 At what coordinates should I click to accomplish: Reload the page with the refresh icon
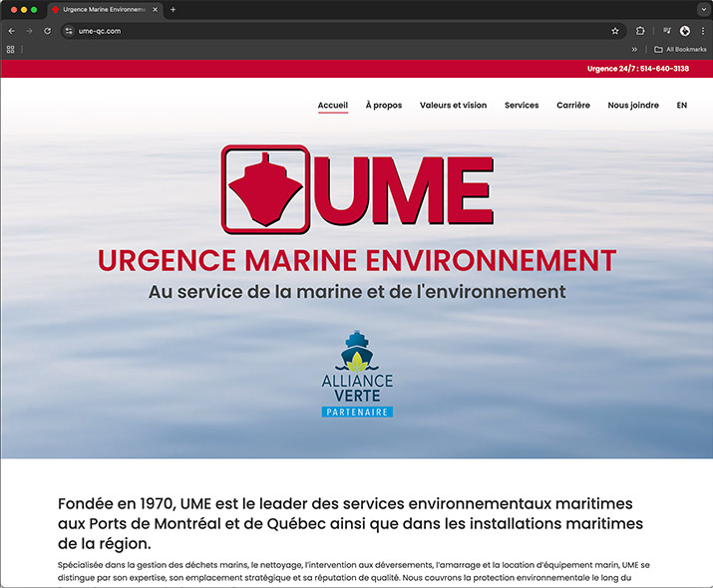pos(47,31)
